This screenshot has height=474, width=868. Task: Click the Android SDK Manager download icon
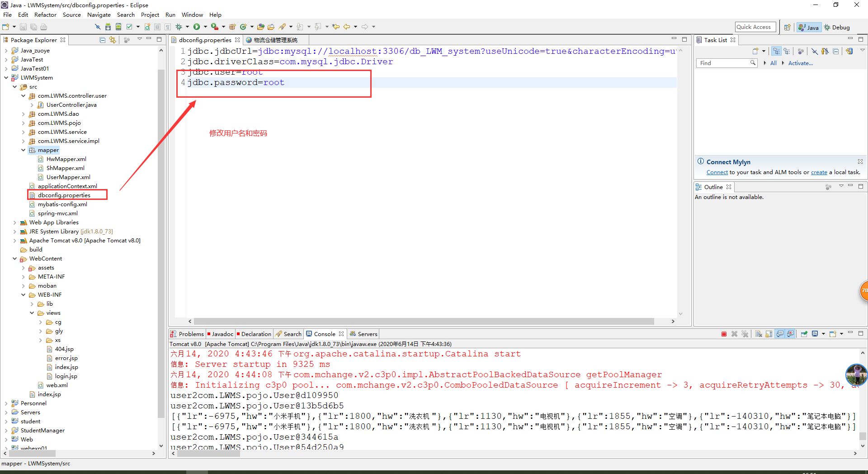point(108,27)
